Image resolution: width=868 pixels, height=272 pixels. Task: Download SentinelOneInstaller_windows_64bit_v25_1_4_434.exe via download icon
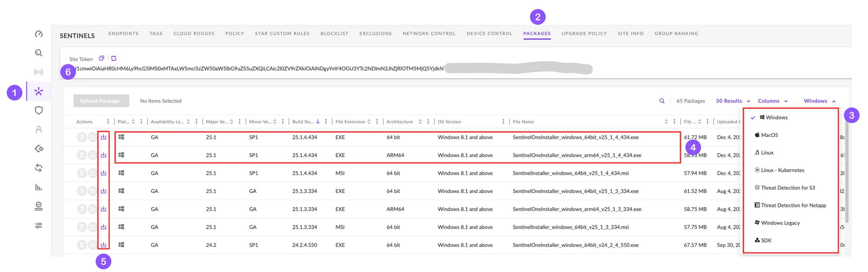103,137
